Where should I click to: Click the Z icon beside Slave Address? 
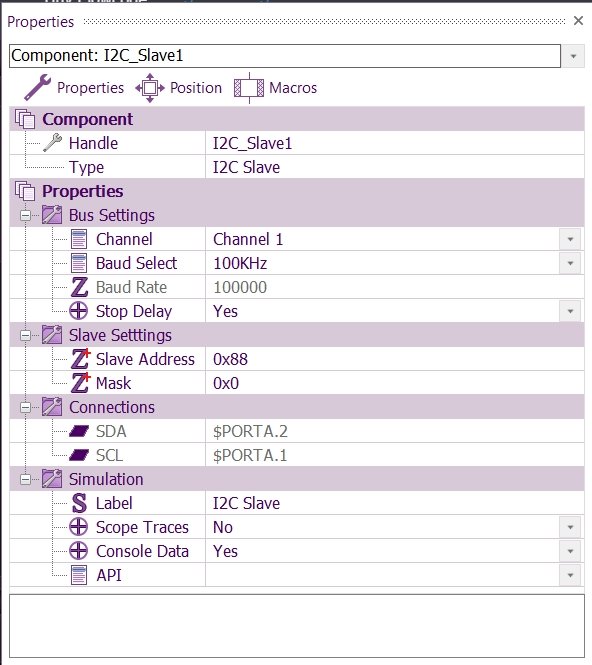80,359
